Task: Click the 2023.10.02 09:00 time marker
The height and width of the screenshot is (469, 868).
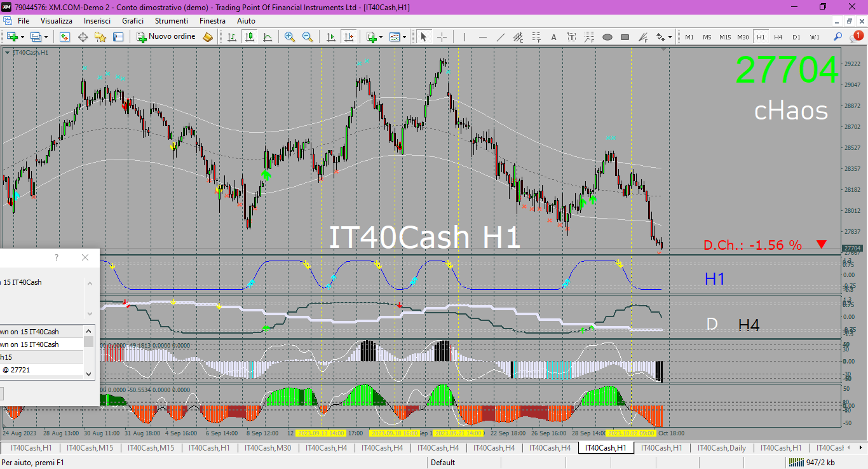Action: pos(630,433)
